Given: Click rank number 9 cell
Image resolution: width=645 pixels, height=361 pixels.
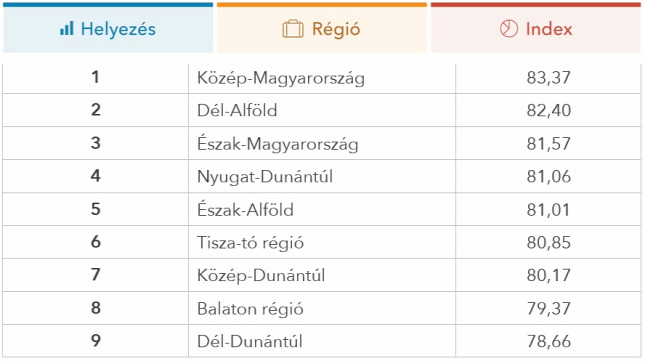Looking at the screenshot, I should (95, 340).
